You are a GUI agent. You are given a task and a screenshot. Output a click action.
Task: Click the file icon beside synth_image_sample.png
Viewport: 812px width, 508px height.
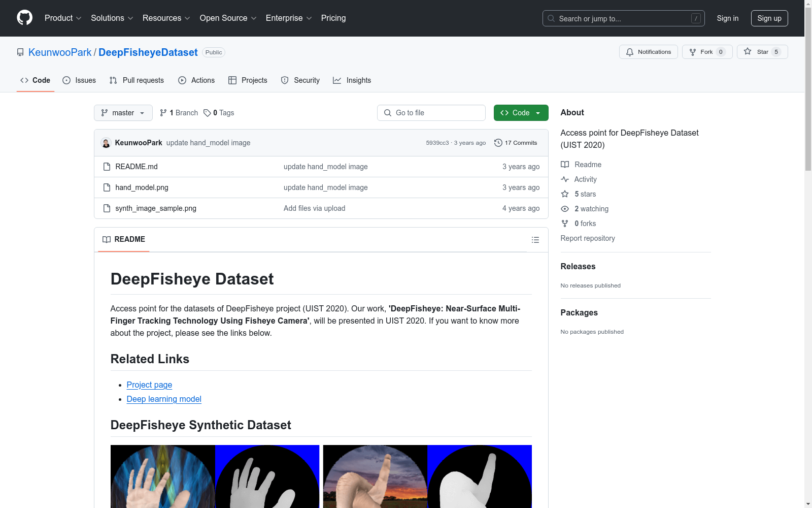point(107,208)
